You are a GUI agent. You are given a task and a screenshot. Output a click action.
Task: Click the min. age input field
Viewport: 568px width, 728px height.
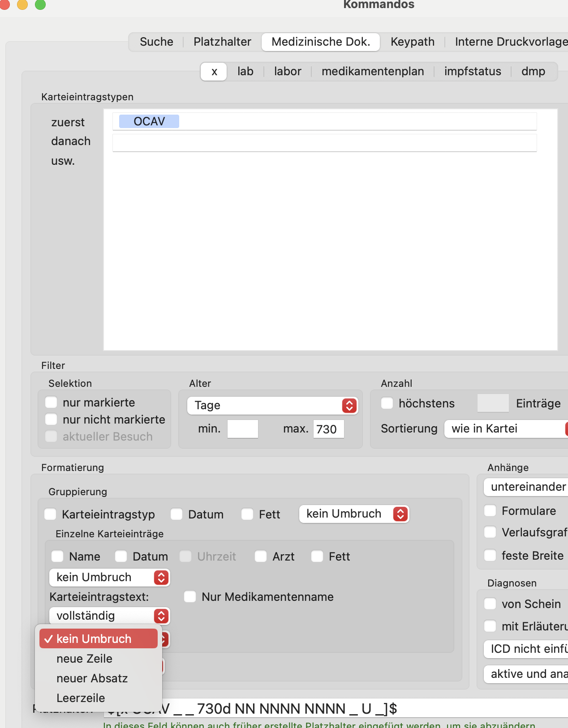(243, 429)
